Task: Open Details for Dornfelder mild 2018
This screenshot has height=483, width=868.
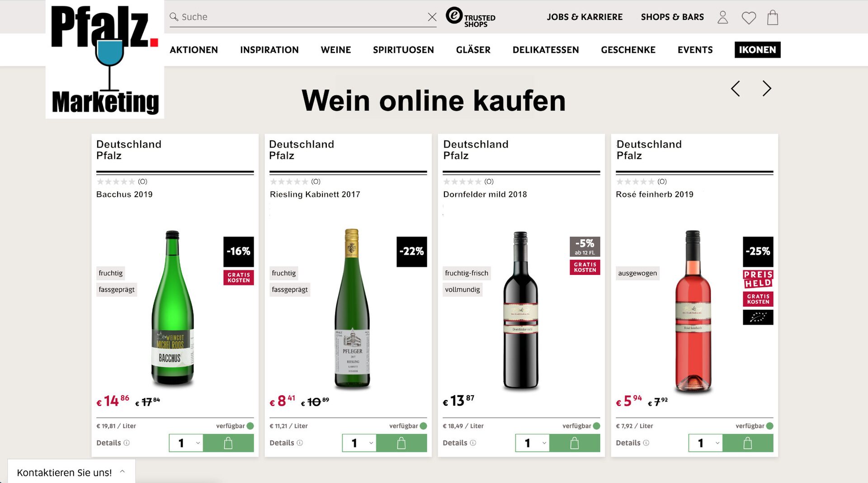Action: tap(459, 443)
